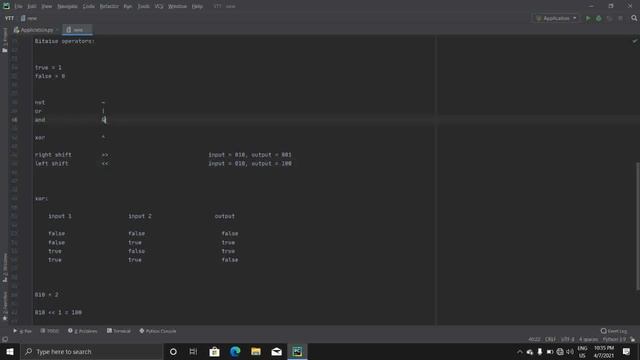The image size is (640, 360).
Task: Open Cortana from the taskbar
Action: tap(173, 352)
